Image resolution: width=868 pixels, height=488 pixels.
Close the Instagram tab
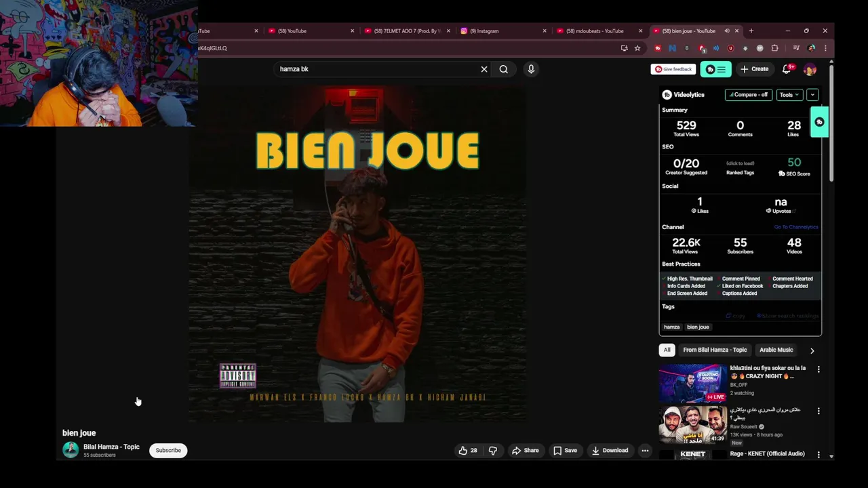click(x=544, y=30)
